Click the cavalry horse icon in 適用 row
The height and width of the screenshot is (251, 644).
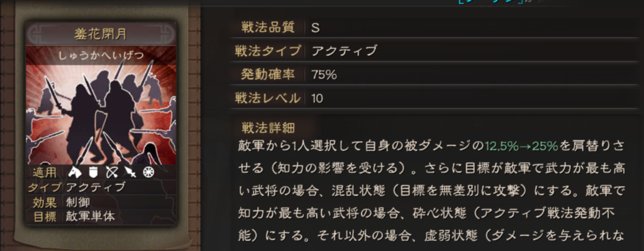[74, 172]
